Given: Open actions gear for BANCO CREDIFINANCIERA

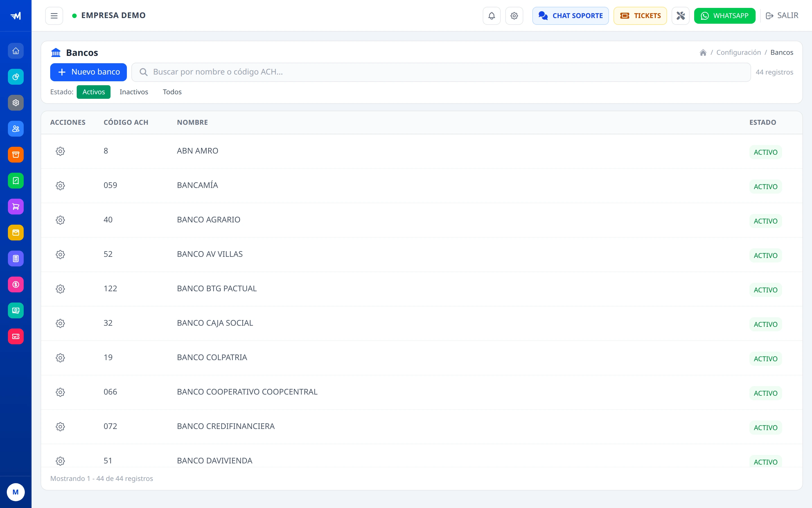Looking at the screenshot, I should [x=60, y=427].
